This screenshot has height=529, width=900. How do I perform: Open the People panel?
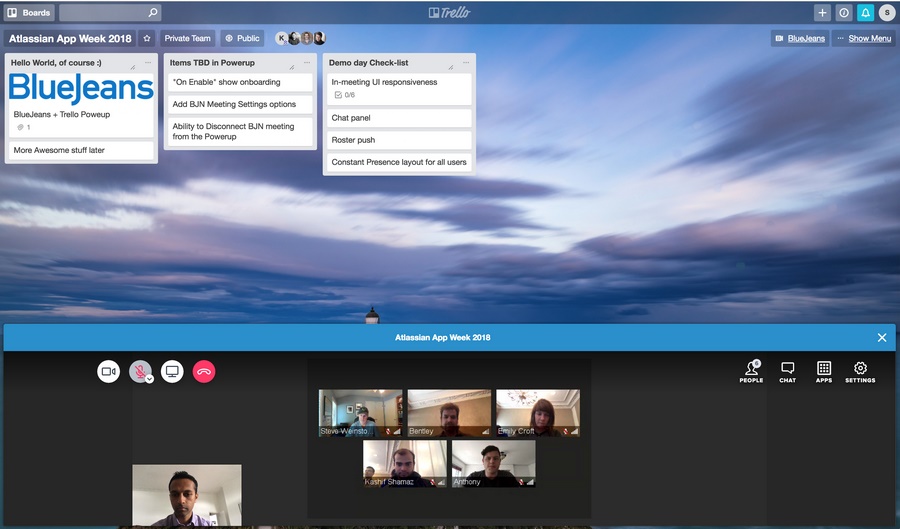(x=751, y=372)
